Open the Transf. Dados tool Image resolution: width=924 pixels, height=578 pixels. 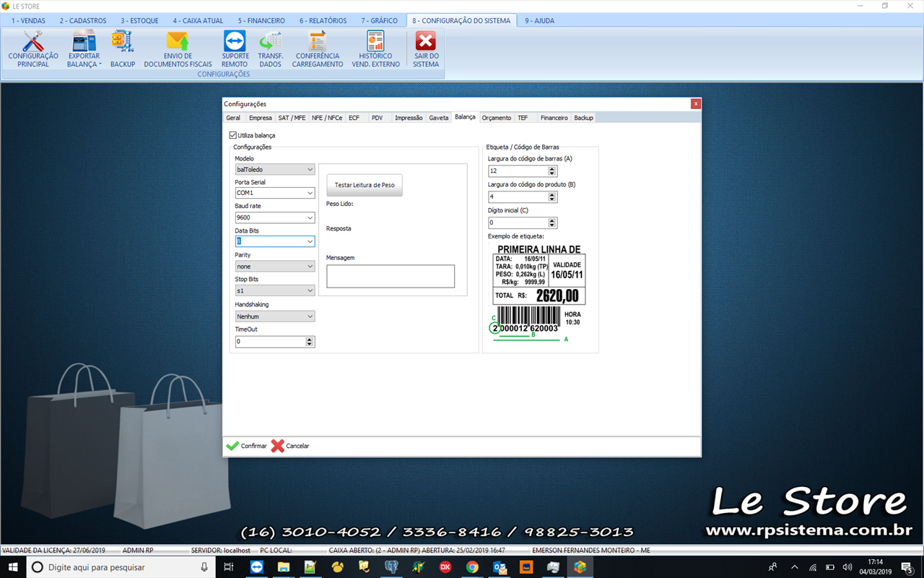tap(271, 49)
